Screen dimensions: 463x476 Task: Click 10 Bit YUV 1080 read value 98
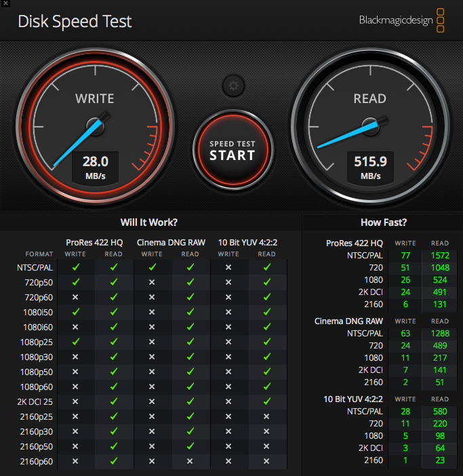click(440, 436)
